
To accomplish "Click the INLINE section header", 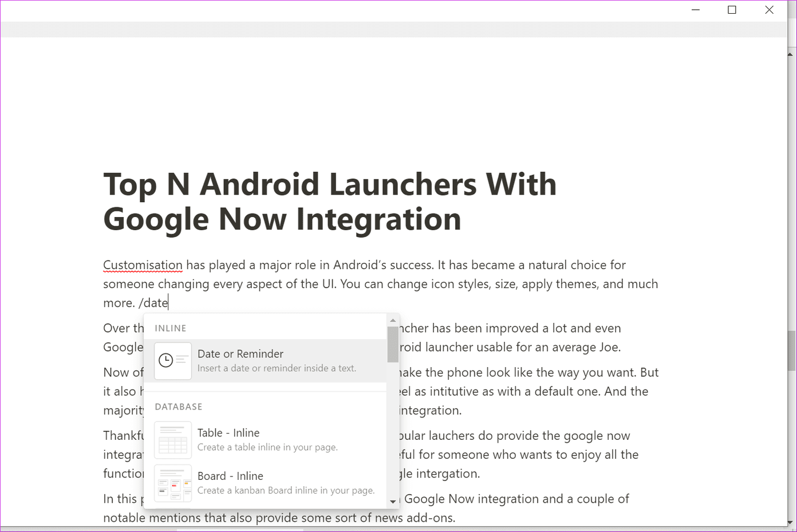I will pos(171,328).
